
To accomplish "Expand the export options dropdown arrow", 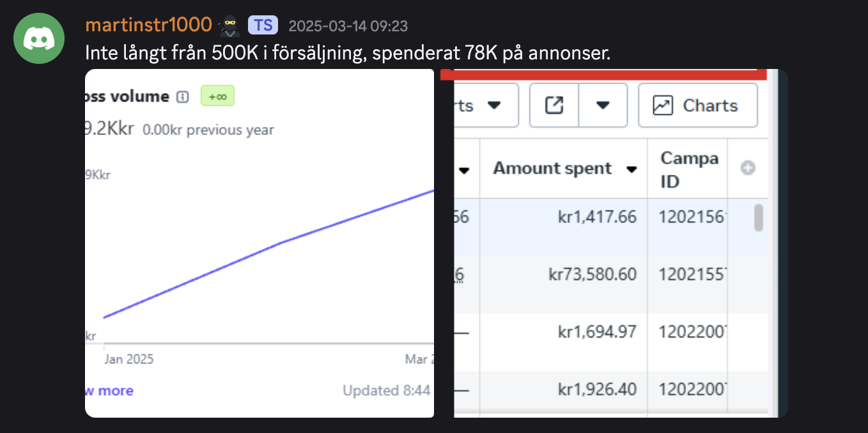I will (x=603, y=105).
